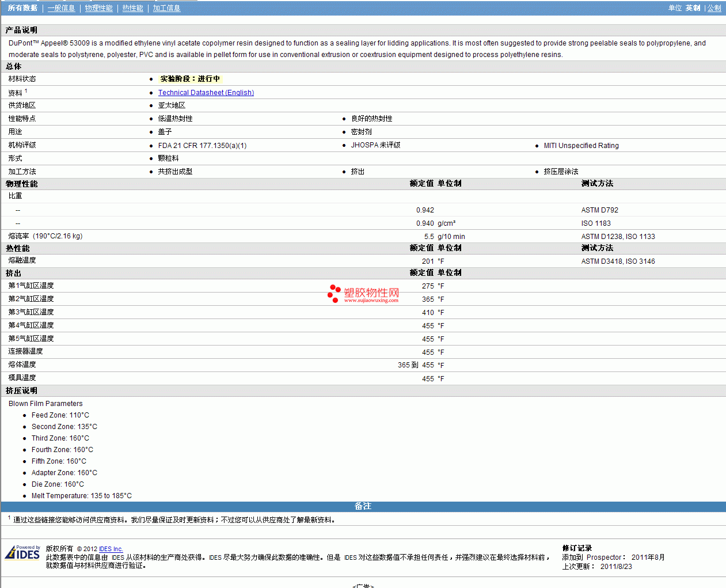Click the 挤压说明 section header
The height and width of the screenshot is (588, 726).
[21, 390]
